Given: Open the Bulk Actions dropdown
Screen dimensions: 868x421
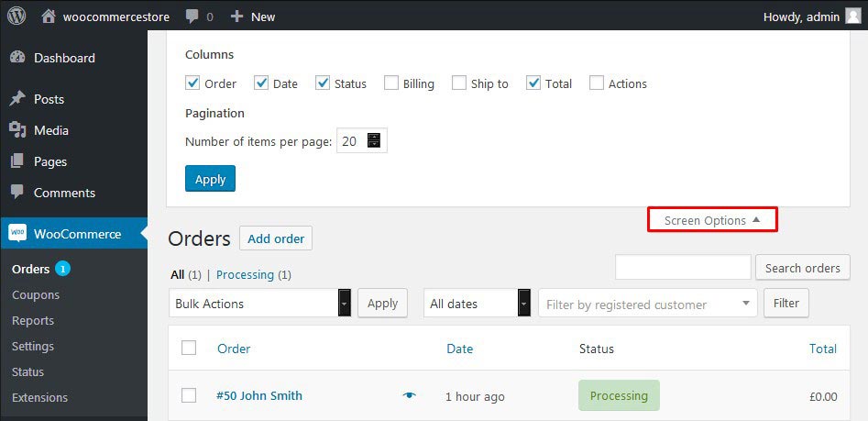Looking at the screenshot, I should tap(260, 303).
